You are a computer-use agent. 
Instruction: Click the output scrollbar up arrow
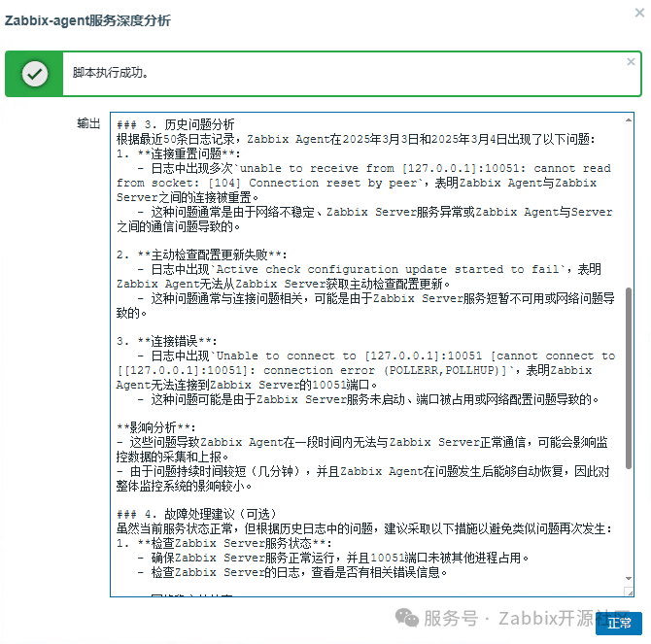pos(629,120)
